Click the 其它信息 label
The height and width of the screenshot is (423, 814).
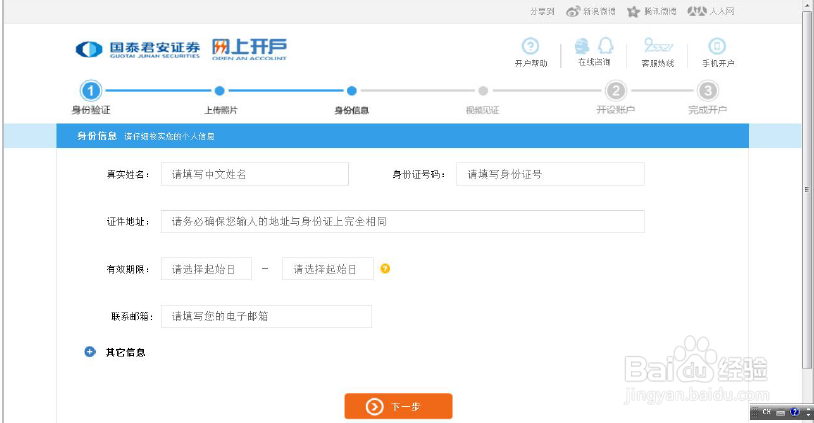[126, 352]
